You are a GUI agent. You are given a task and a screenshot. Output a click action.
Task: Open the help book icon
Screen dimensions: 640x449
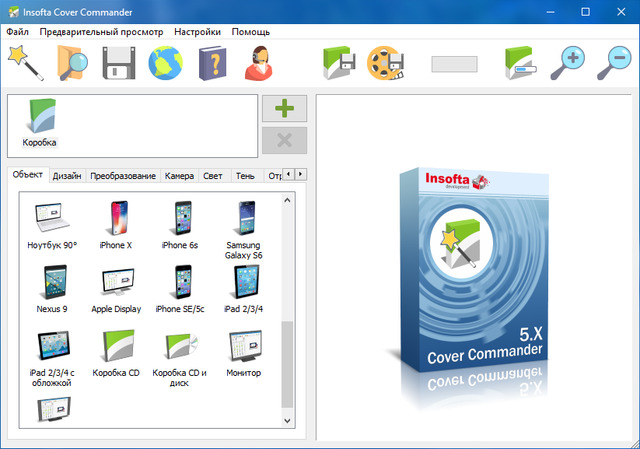(x=212, y=63)
